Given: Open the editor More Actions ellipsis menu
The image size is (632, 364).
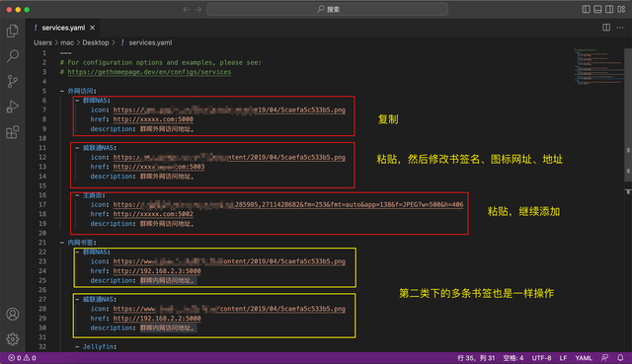Looking at the screenshot, I should (620, 28).
